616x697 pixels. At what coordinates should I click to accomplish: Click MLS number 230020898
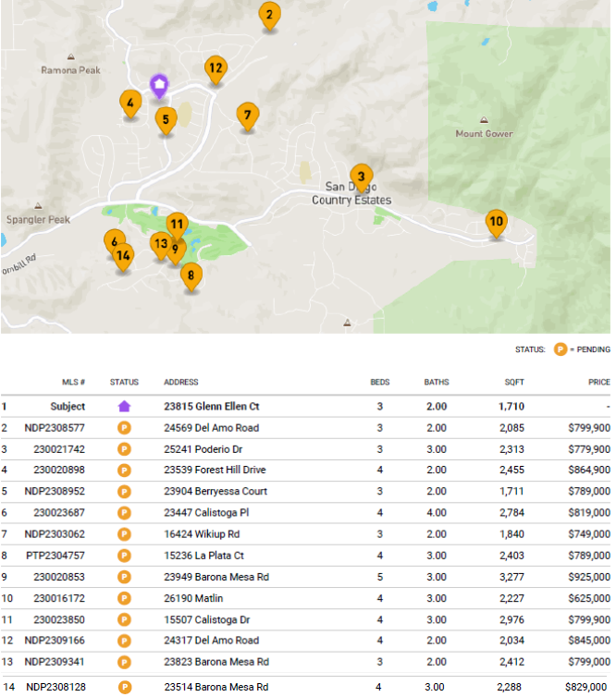click(x=59, y=470)
